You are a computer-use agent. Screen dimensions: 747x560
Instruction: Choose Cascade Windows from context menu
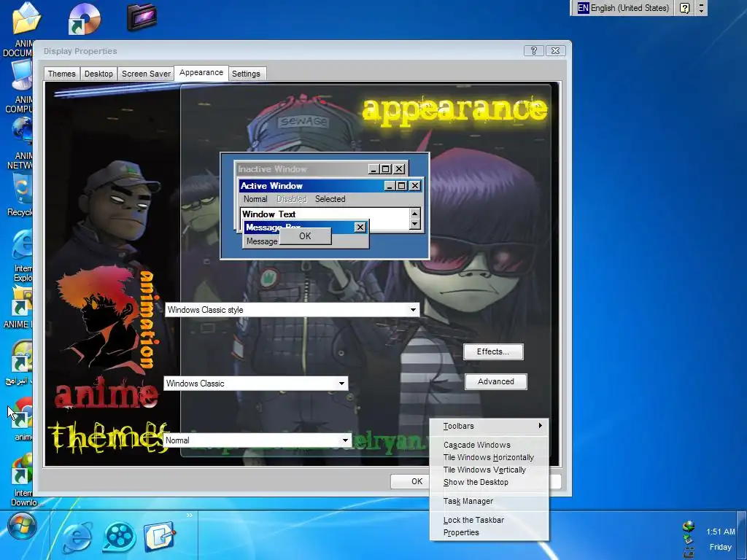489,445
